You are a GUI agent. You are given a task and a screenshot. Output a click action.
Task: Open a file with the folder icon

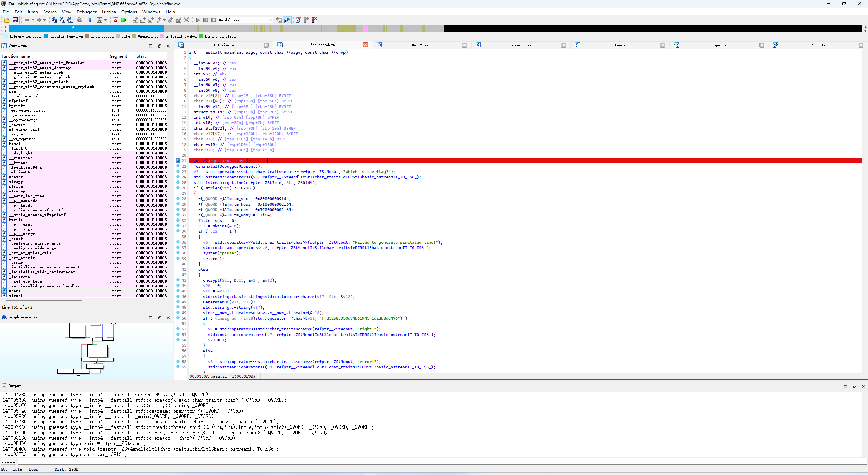click(x=7, y=20)
